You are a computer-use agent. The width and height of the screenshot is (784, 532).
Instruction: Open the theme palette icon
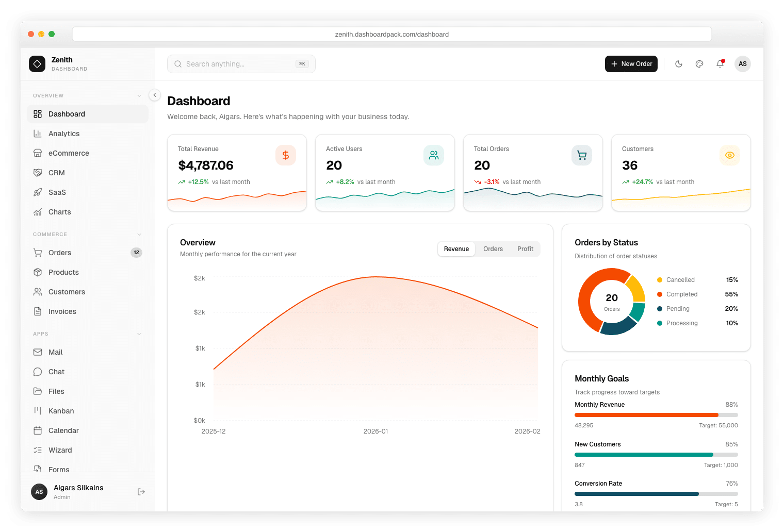click(x=699, y=64)
